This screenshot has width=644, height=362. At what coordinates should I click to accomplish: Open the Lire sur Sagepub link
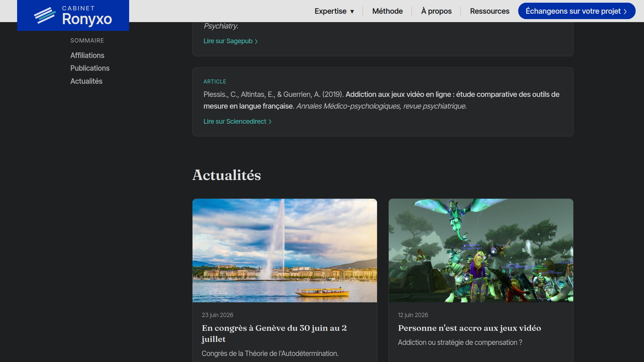(230, 41)
